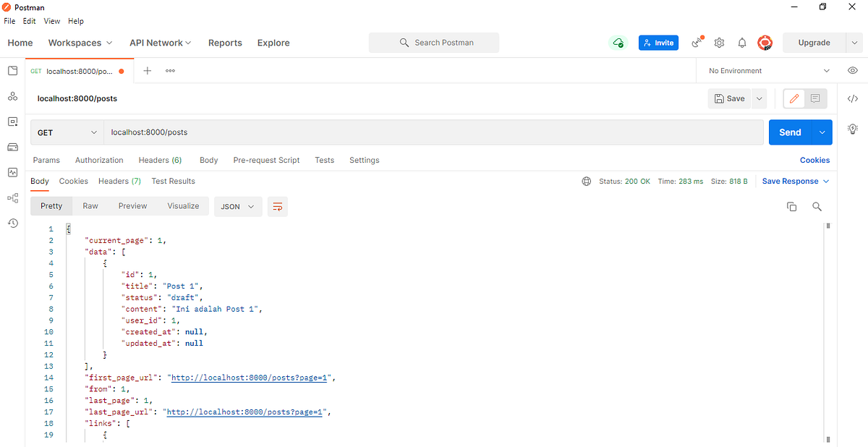Switch to the Tests tab
This screenshot has height=447, width=868.
324,160
